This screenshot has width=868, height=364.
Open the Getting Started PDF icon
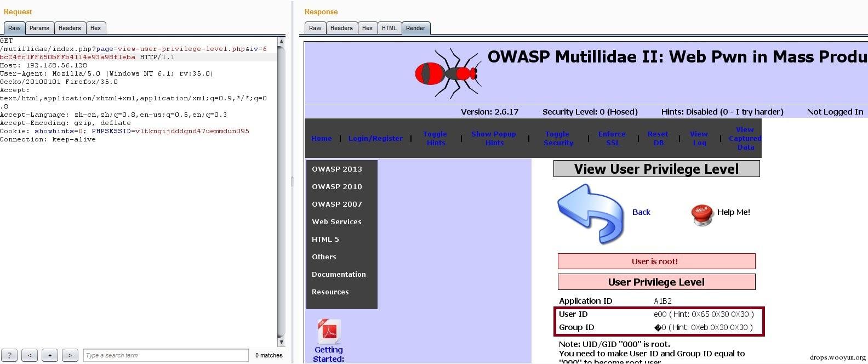329,332
